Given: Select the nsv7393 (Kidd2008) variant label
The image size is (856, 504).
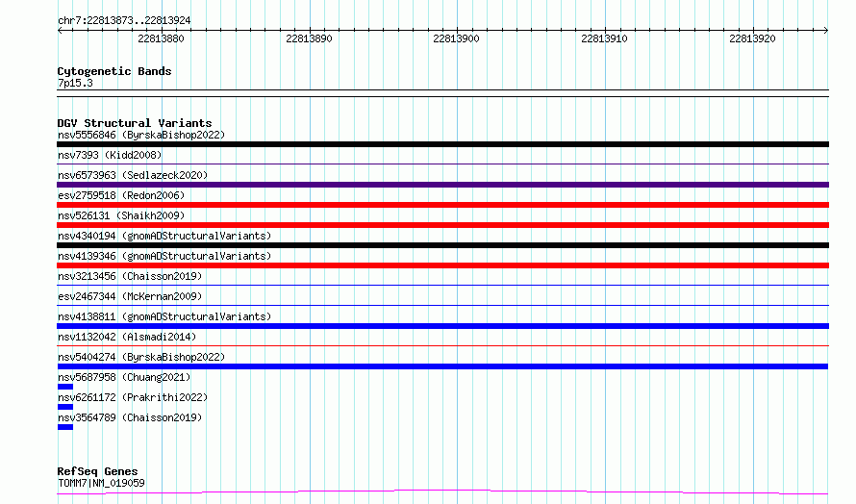Looking at the screenshot, I should tap(110, 155).
